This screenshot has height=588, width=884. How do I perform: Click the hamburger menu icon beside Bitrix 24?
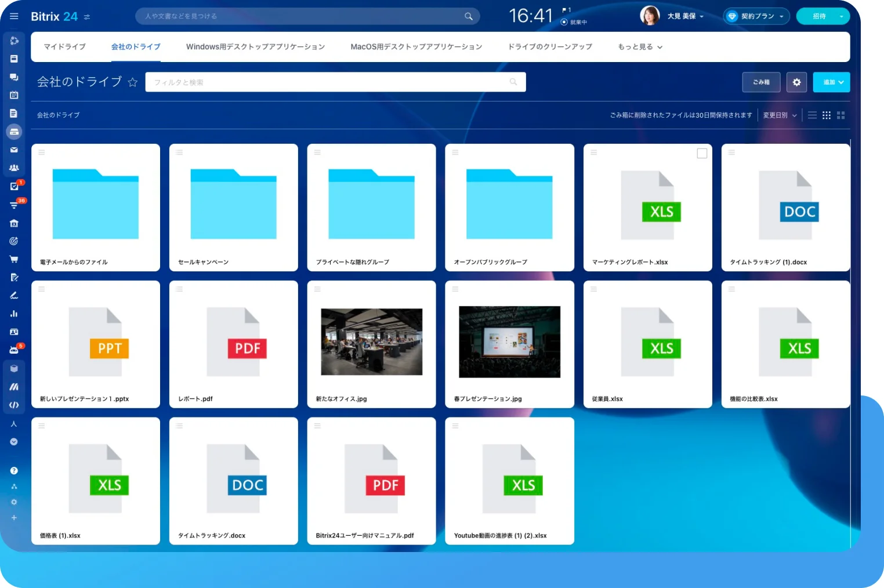click(x=14, y=16)
